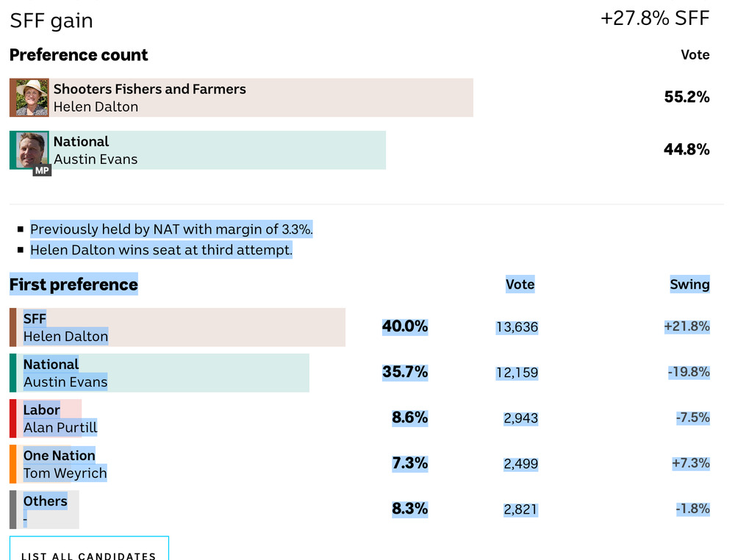Image resolution: width=735 pixels, height=560 pixels.
Task: Click the MP badge on Austin Evans
Action: coord(42,170)
